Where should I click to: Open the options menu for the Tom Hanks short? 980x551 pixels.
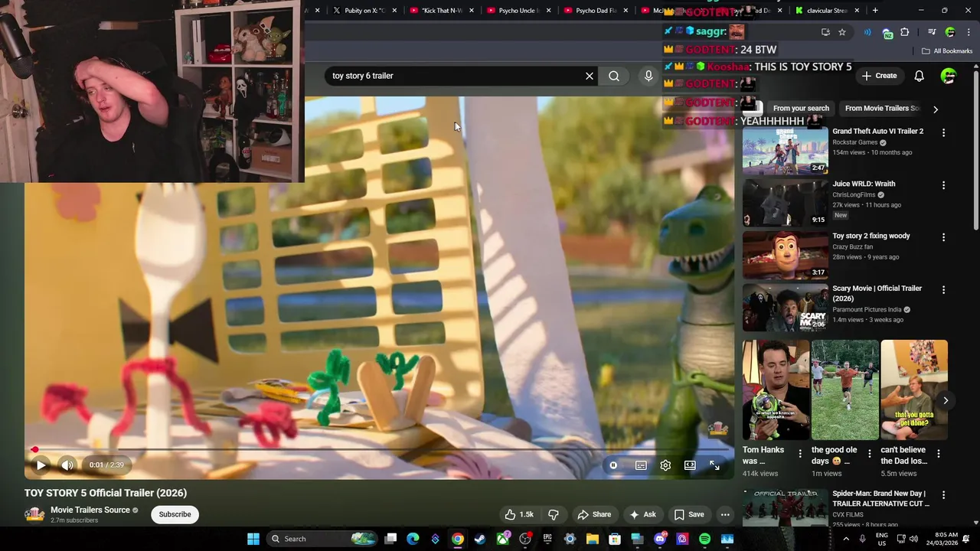click(800, 454)
